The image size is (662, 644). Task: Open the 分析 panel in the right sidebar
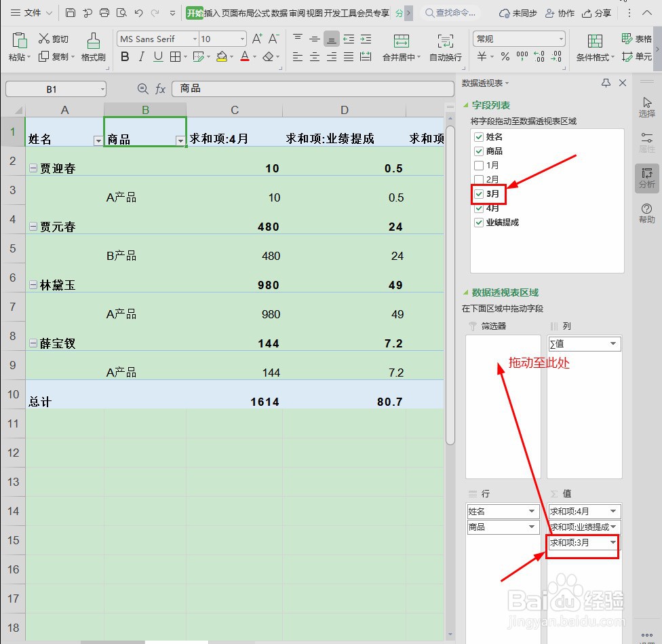[x=646, y=178]
